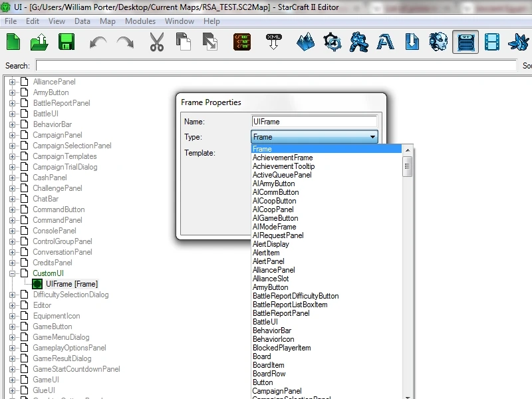Open the Cutscenes film strip icon
Screen dimensions: 532x399
click(492, 42)
